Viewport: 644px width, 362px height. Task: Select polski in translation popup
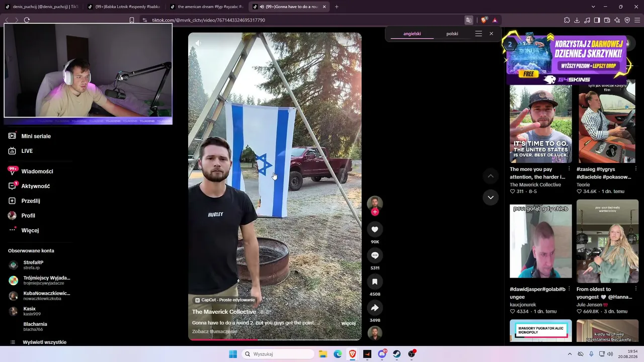[x=452, y=34]
